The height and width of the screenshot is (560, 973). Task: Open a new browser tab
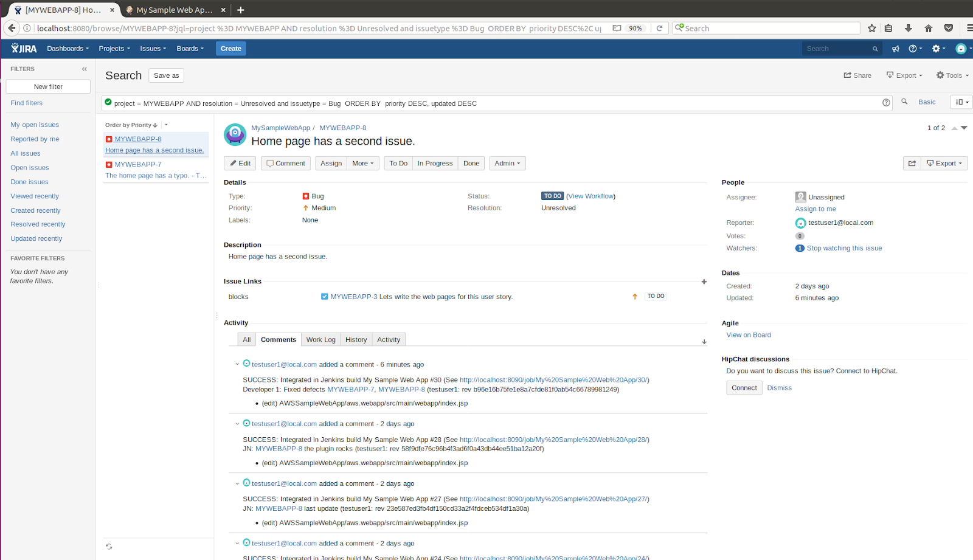click(x=241, y=10)
